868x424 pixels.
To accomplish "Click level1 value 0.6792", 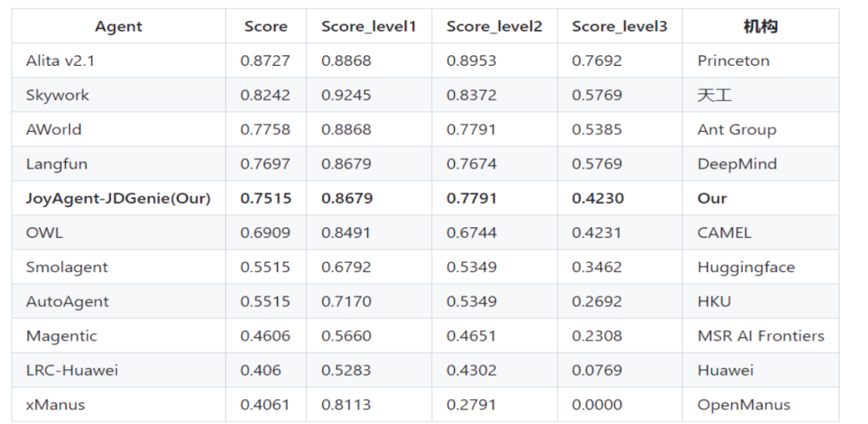I will tap(346, 267).
